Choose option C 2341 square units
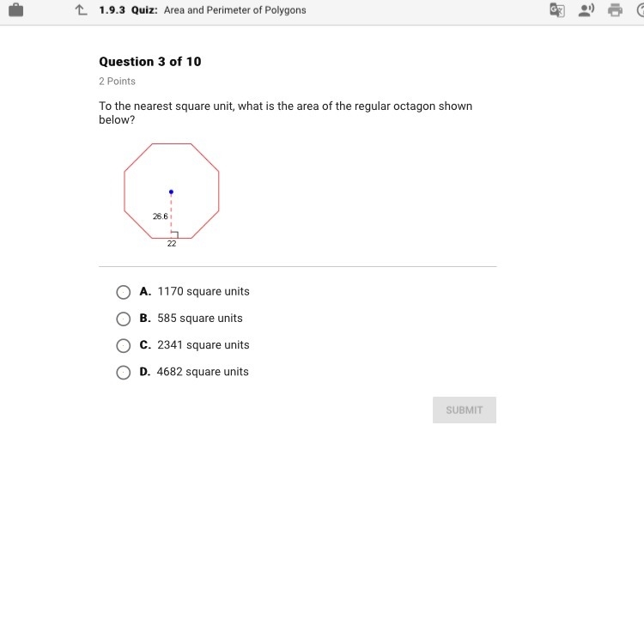Screen dimensions: 644x644 (x=123, y=345)
